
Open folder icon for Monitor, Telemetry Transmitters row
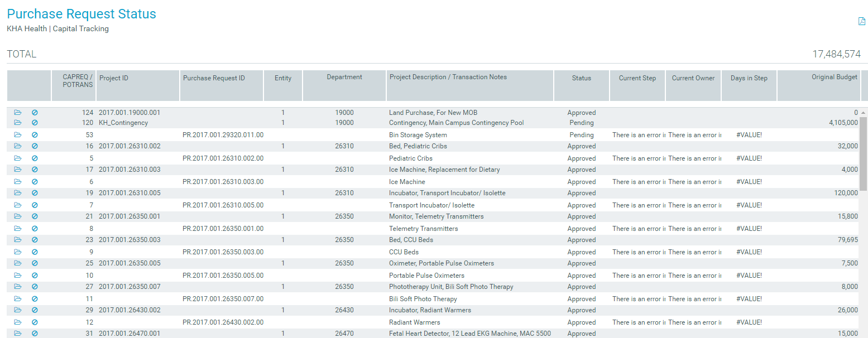[x=18, y=216]
